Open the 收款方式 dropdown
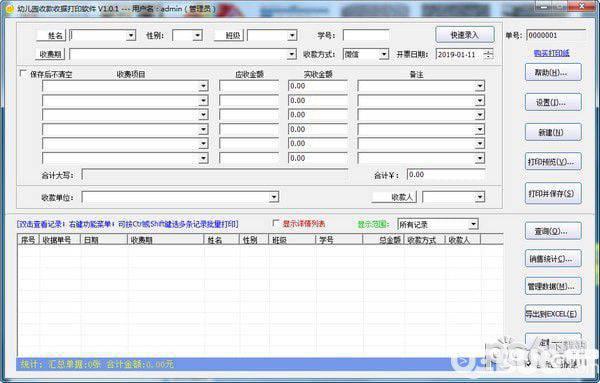 [x=384, y=54]
